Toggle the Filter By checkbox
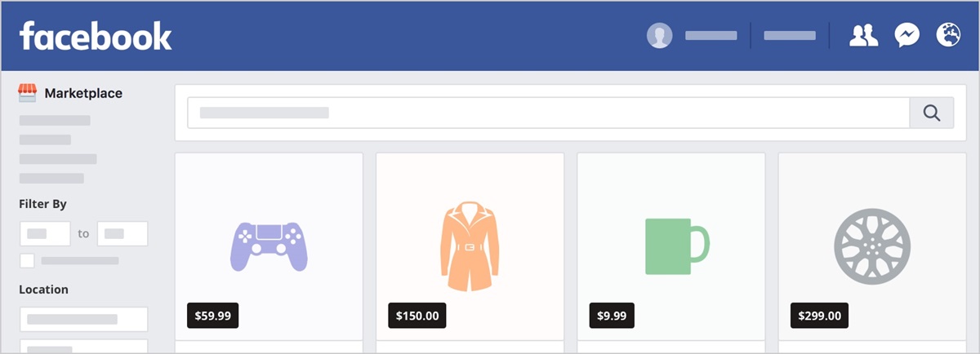This screenshot has height=354, width=980. [27, 260]
